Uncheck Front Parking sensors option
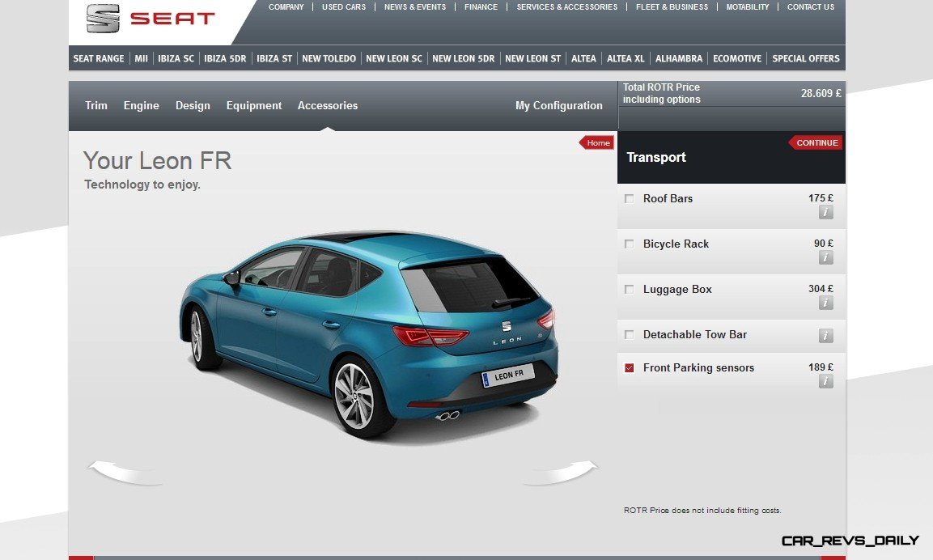 point(629,367)
